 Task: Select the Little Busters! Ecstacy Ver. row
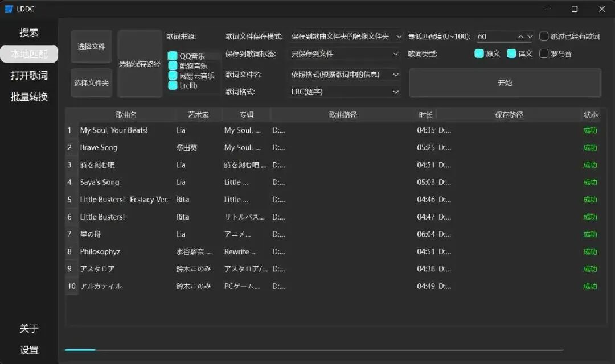[333, 200]
